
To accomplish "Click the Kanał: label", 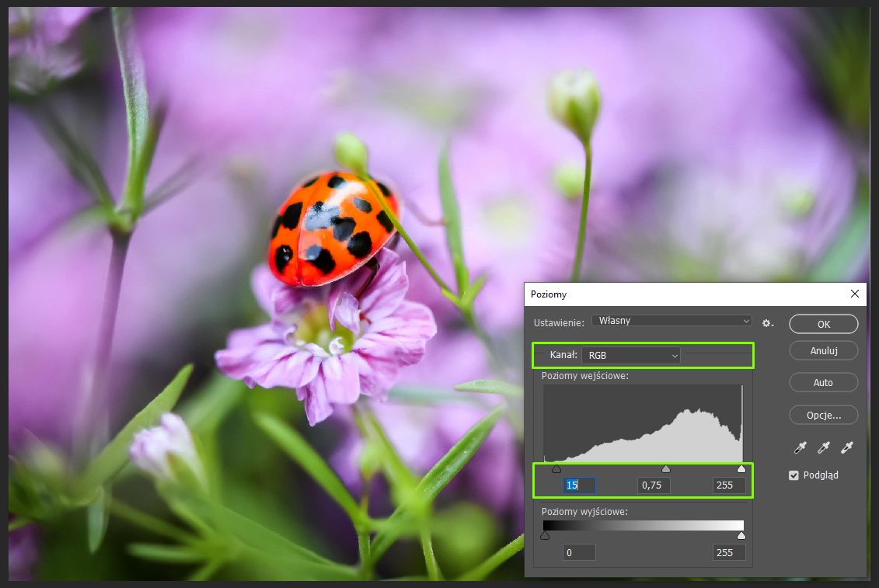I will click(563, 355).
